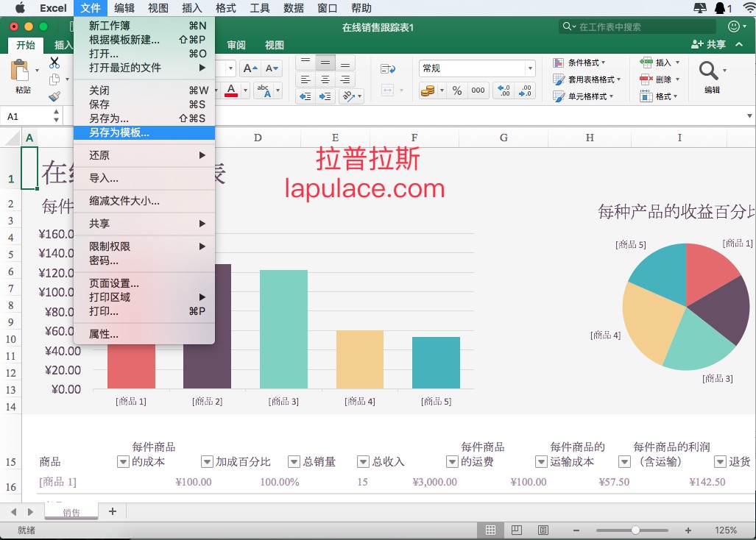Open the number format (常规) dropdown
The width and height of the screenshot is (756, 540).
(x=530, y=68)
